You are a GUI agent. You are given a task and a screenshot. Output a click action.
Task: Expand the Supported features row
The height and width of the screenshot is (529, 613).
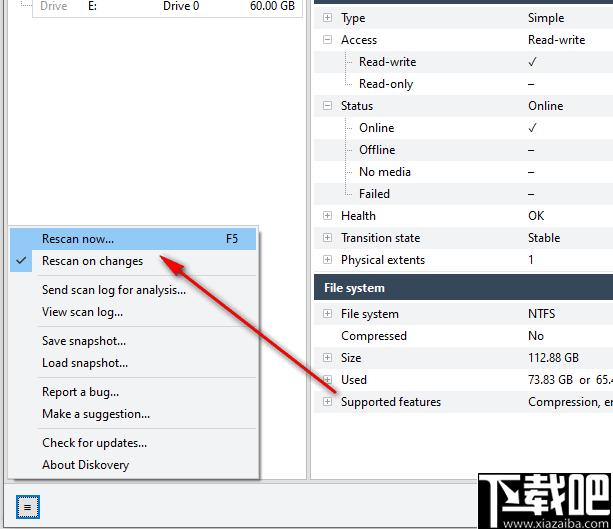click(328, 402)
